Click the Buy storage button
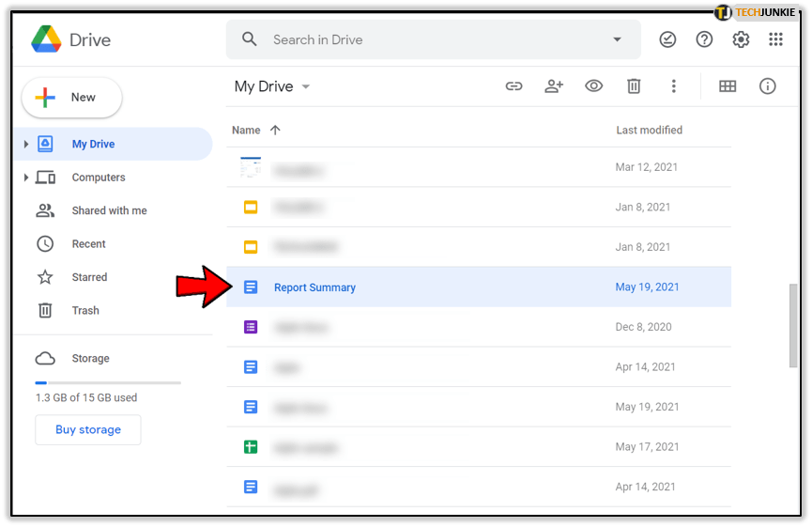Screen dimensions: 812x527 [88, 429]
